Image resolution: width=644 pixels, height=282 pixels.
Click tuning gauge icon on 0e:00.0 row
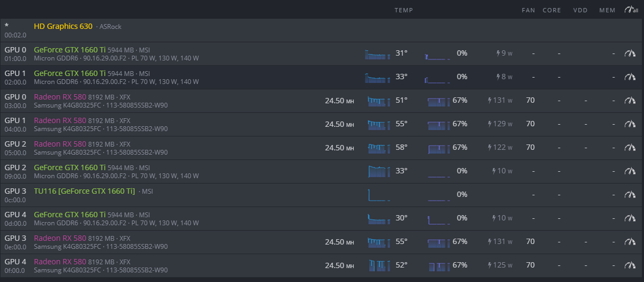pos(631,241)
